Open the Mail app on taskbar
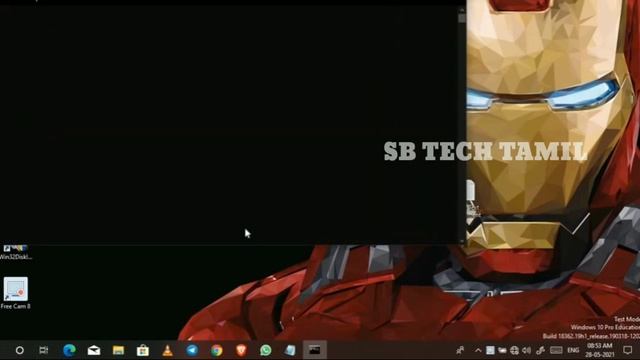 pos(94,350)
